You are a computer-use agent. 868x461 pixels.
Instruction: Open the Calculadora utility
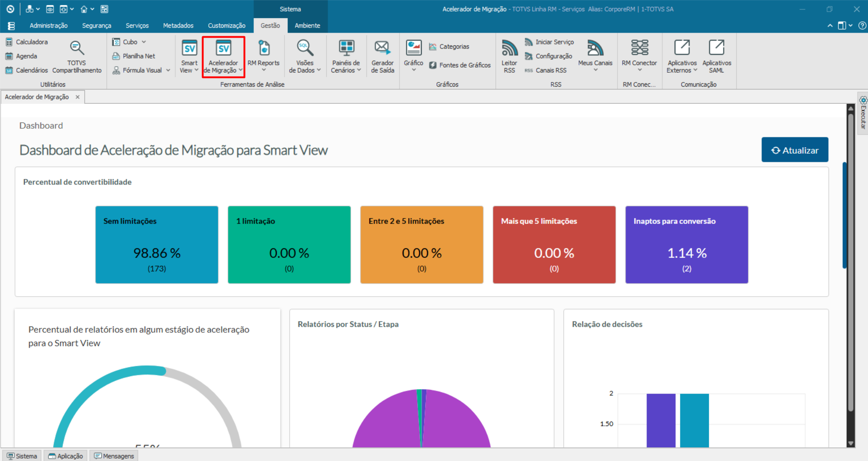[x=27, y=42]
